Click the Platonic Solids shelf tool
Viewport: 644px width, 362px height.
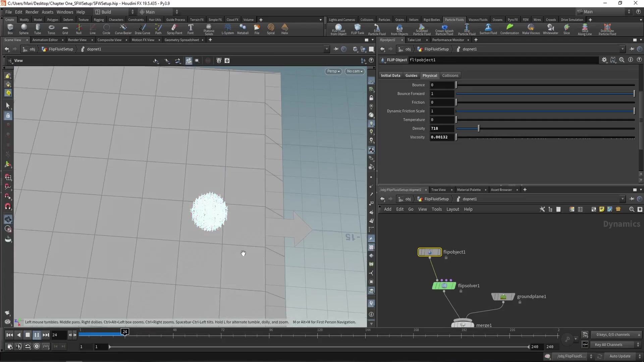[209, 29]
